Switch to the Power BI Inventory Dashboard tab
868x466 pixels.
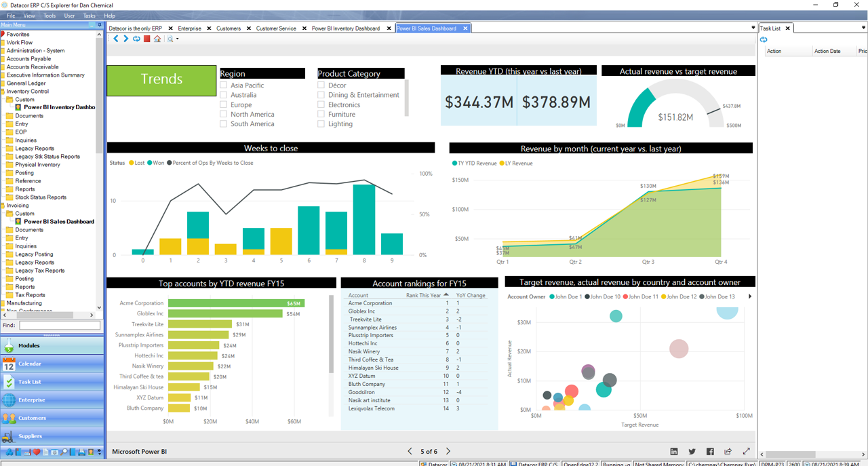(x=346, y=28)
